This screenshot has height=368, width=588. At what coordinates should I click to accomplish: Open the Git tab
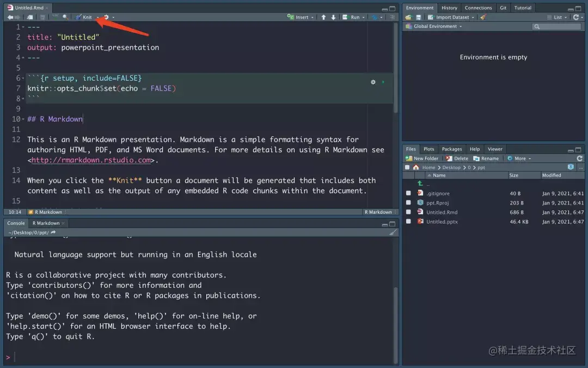point(503,8)
